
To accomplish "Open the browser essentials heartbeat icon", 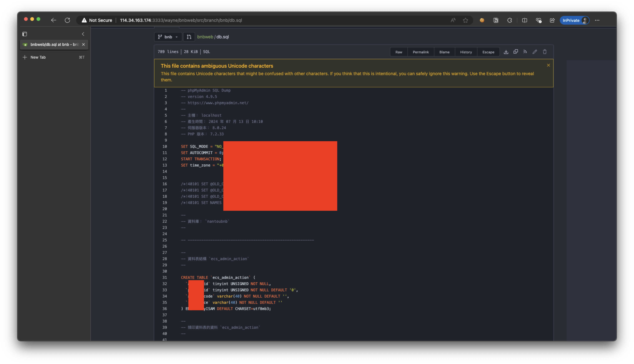I will pos(539,20).
